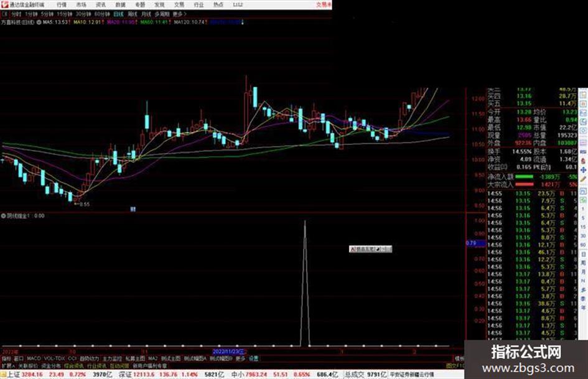Expand 更多 in the indicator bar

[240, 358]
